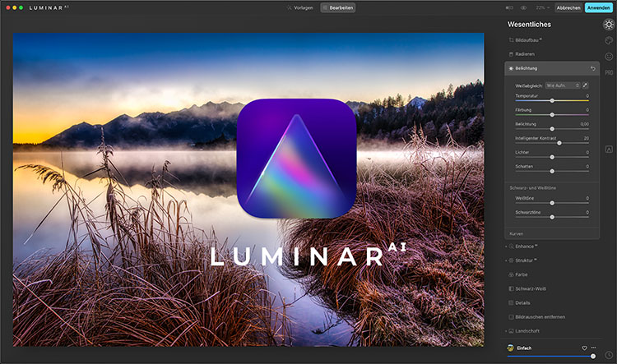Viewport: 617px width, 364px height.
Task: Expand the Schwarz-Weiß tool
Action: (527, 289)
